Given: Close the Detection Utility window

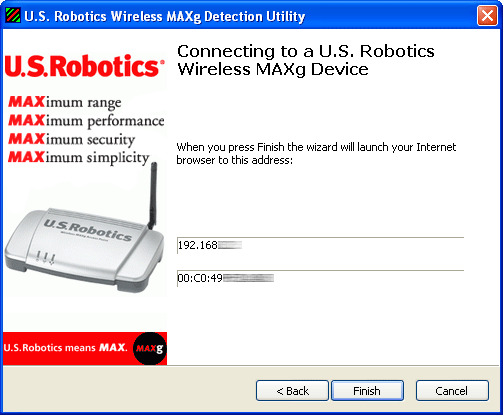Looking at the screenshot, I should coord(487,15).
